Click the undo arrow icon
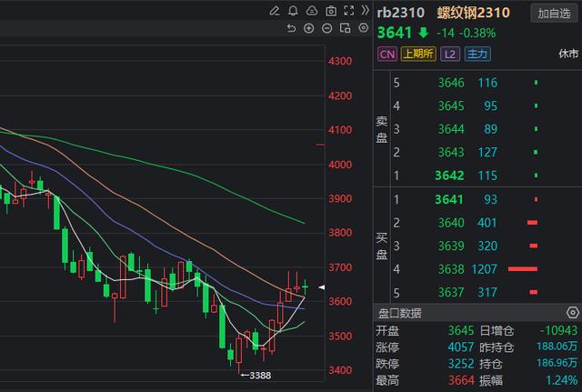 point(291,28)
